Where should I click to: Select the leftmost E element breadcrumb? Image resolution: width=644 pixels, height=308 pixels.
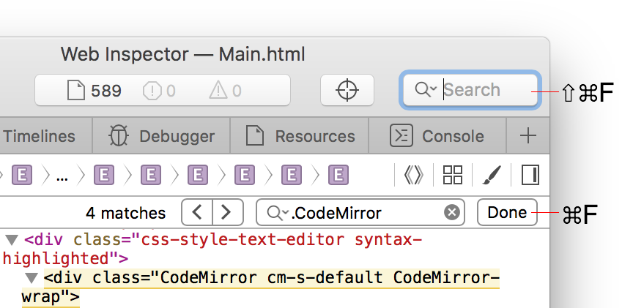point(22,175)
